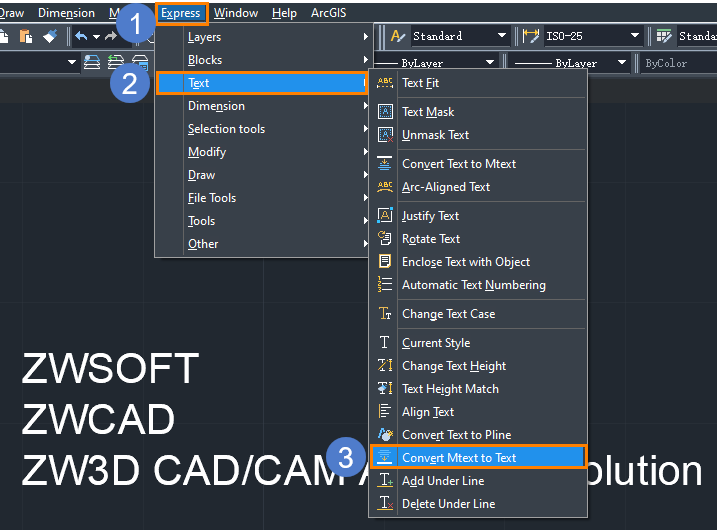Click the Rotate Text icon

pos(385,238)
